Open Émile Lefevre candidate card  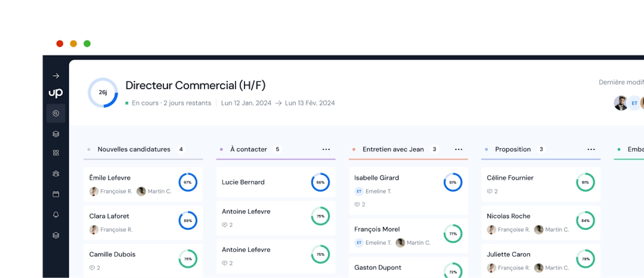[x=110, y=178]
